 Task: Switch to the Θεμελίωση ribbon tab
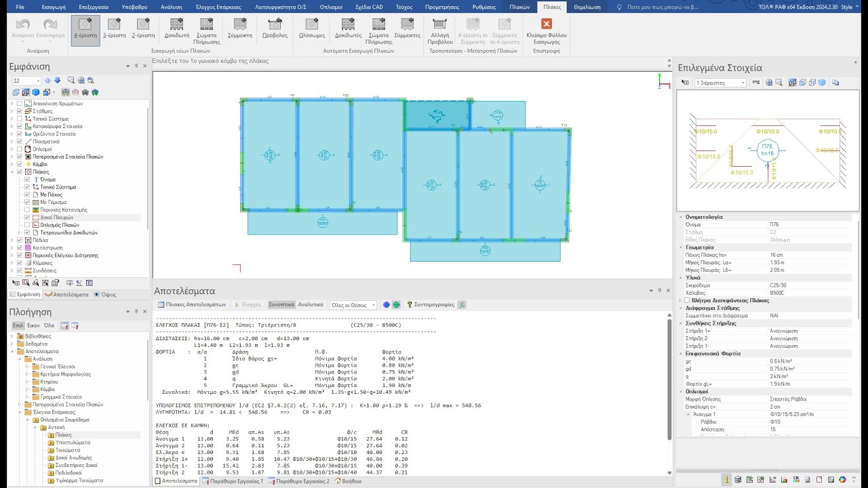(587, 6)
